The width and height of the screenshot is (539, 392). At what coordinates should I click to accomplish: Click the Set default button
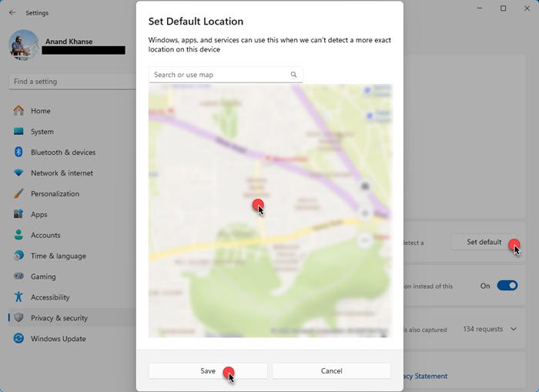click(x=484, y=242)
